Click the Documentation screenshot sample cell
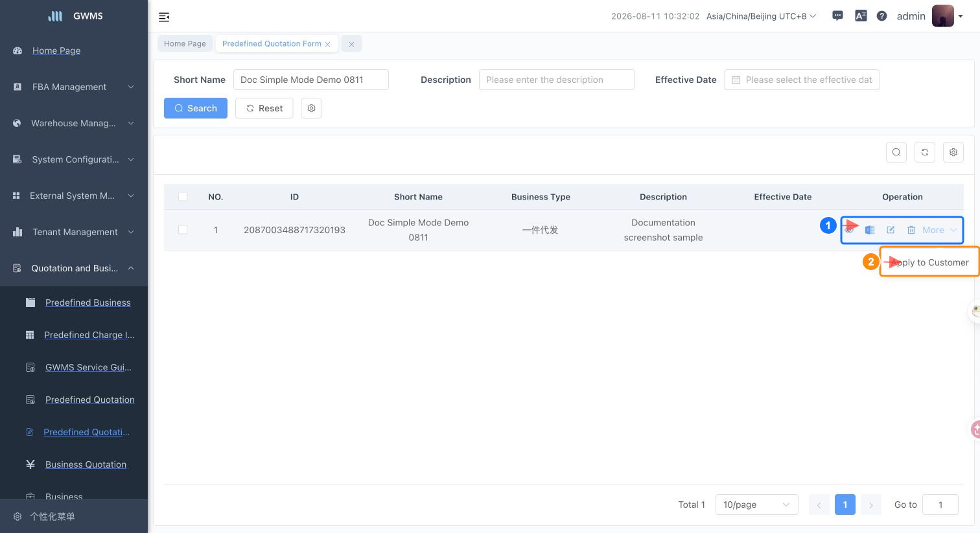Viewport: 980px width, 533px height. [663, 230]
